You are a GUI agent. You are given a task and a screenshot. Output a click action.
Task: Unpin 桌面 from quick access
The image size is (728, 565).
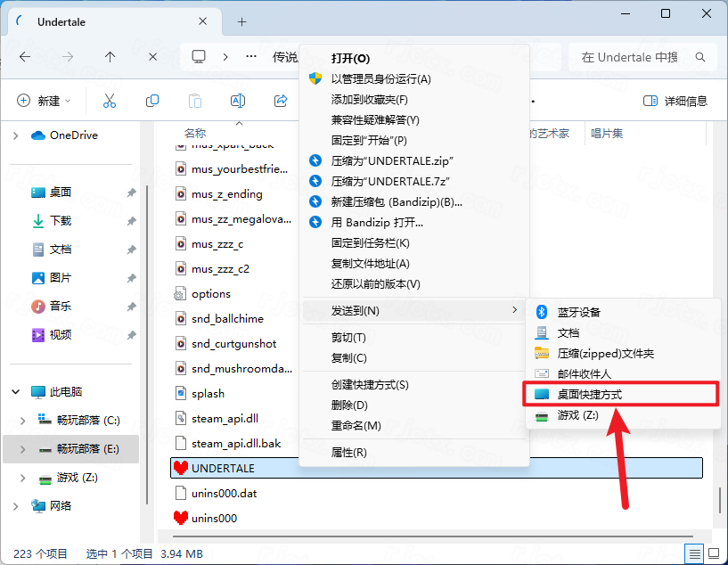131,192
